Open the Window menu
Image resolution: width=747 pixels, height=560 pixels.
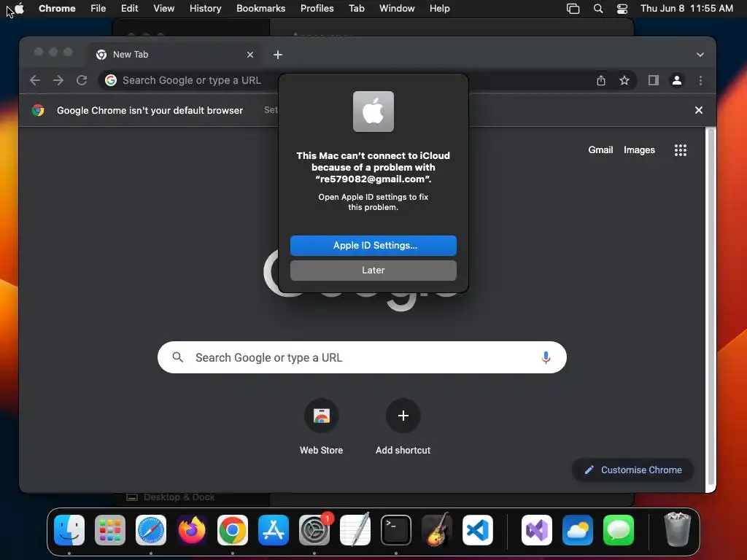(x=397, y=8)
